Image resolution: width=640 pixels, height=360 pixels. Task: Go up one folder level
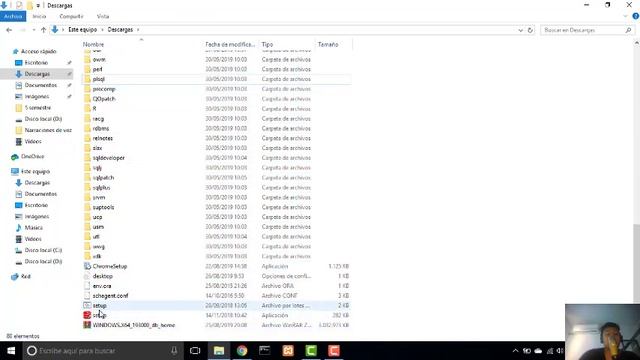43,30
